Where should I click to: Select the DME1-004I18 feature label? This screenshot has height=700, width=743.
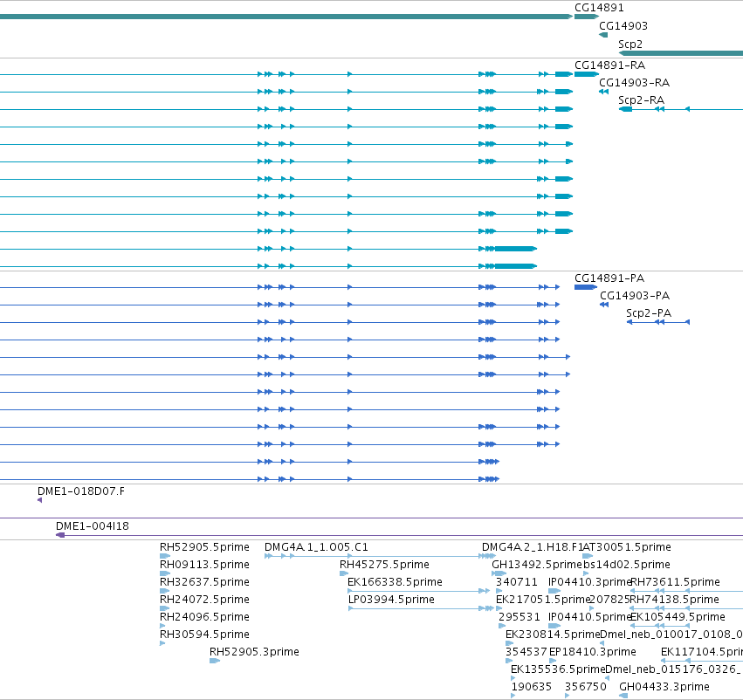point(93,526)
